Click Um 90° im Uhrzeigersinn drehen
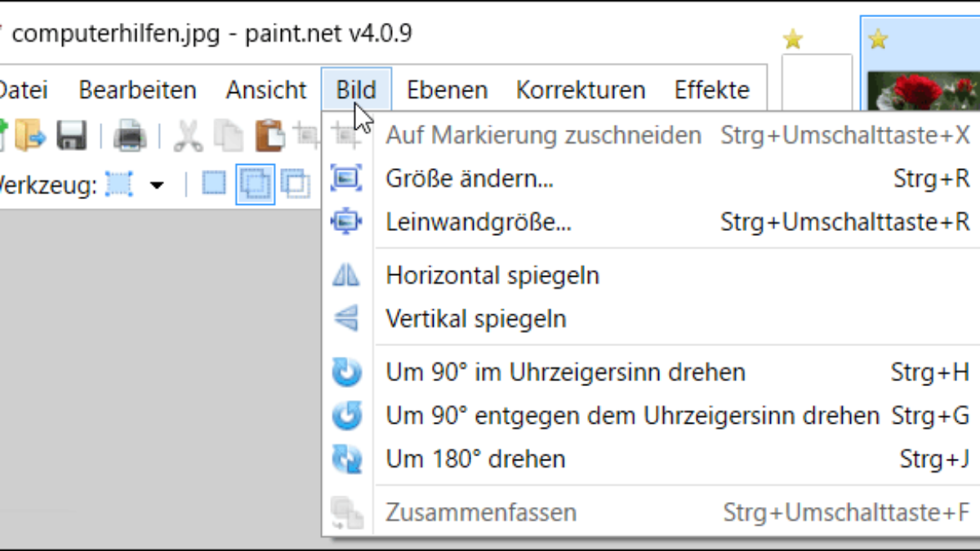 [650, 373]
